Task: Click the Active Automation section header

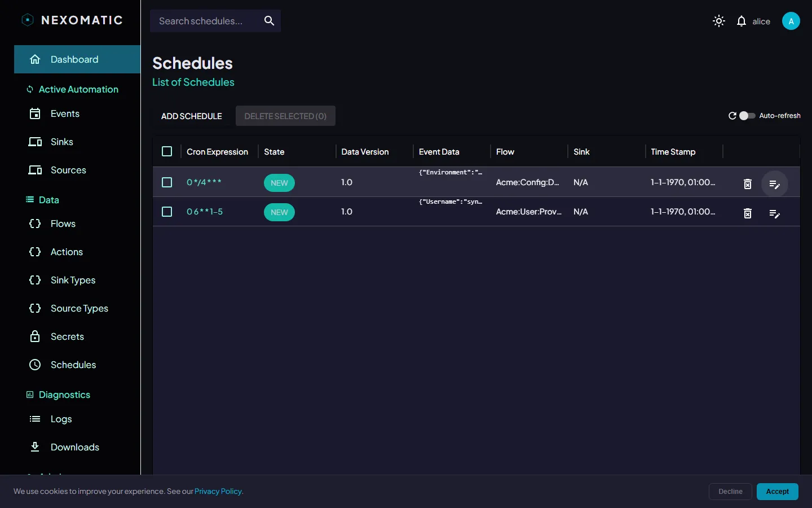Action: [x=78, y=89]
